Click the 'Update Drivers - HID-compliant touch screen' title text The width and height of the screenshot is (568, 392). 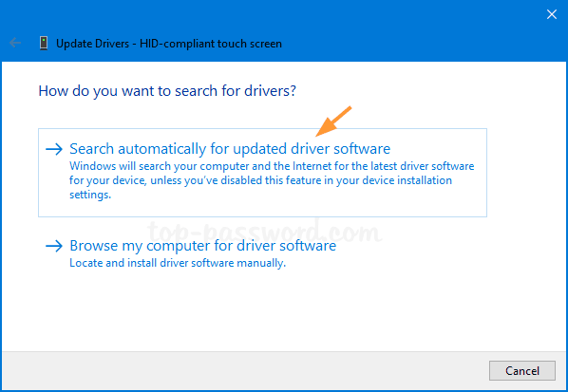(x=169, y=44)
